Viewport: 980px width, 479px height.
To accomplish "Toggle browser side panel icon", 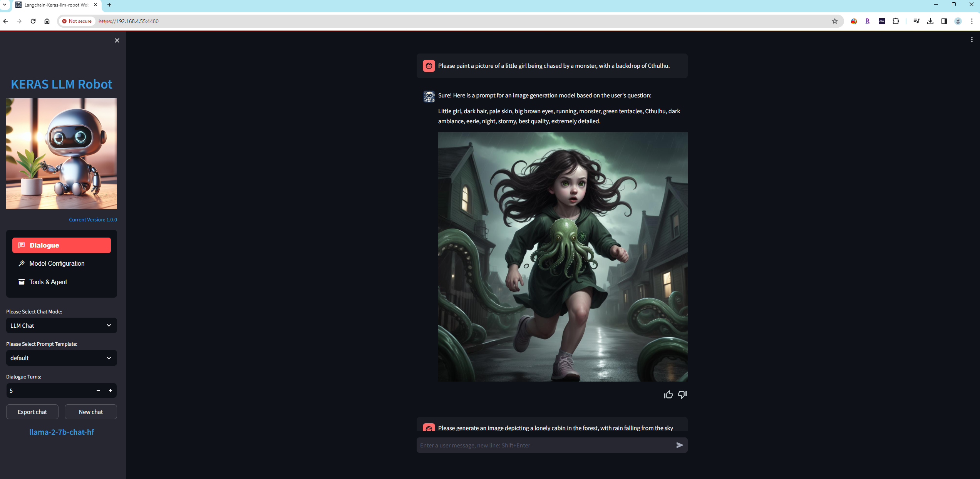I will click(x=944, y=21).
